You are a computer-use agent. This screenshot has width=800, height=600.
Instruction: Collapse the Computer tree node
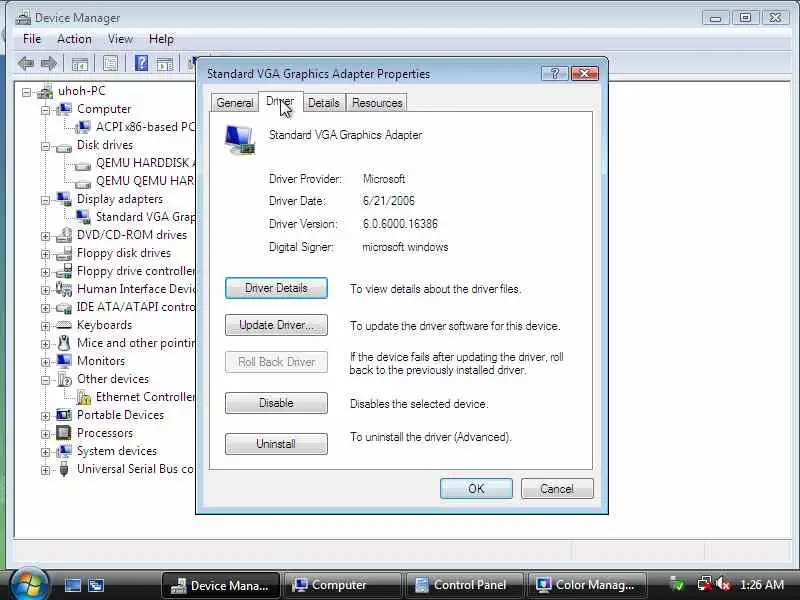(45, 110)
